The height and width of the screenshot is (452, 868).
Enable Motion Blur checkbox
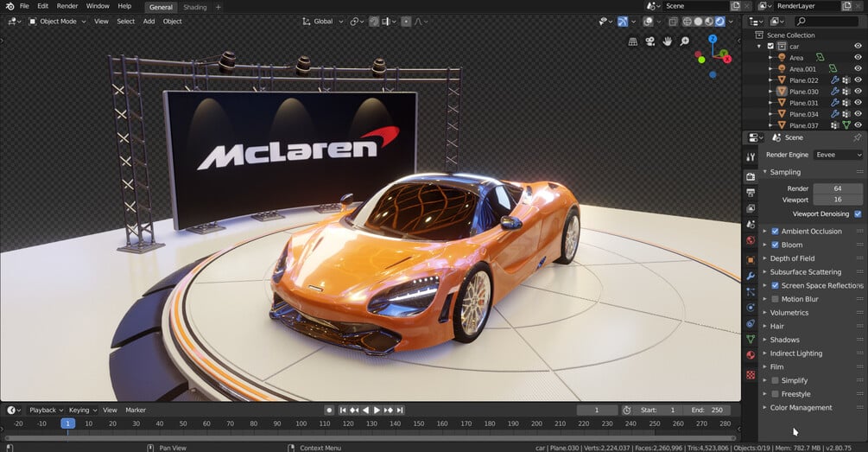click(775, 299)
